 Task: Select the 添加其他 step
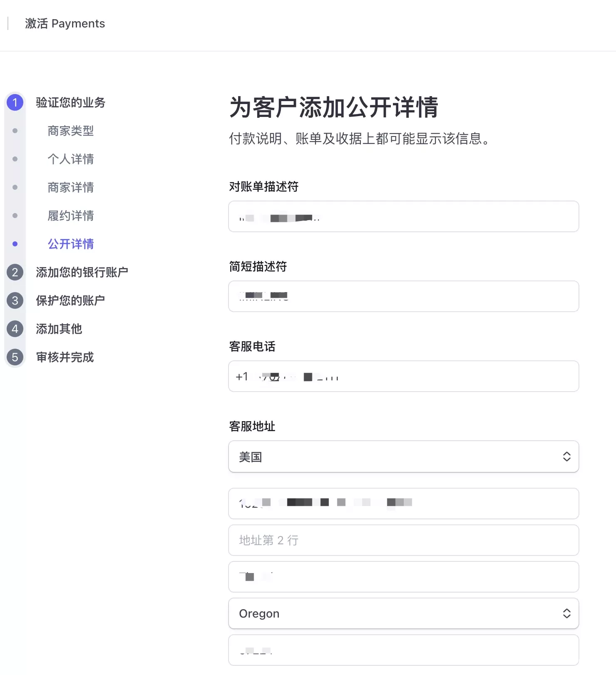59,329
